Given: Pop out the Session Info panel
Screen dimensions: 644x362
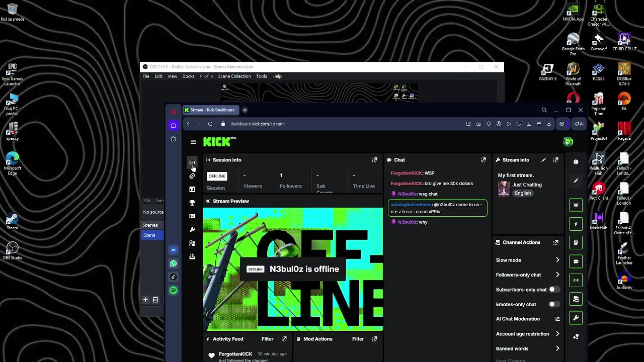Looking at the screenshot, I should coord(374,160).
